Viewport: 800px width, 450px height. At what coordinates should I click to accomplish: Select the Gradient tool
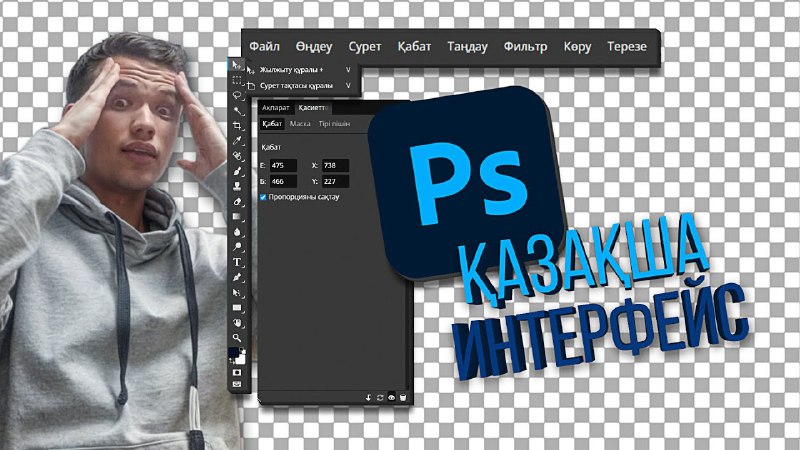pos(237,217)
